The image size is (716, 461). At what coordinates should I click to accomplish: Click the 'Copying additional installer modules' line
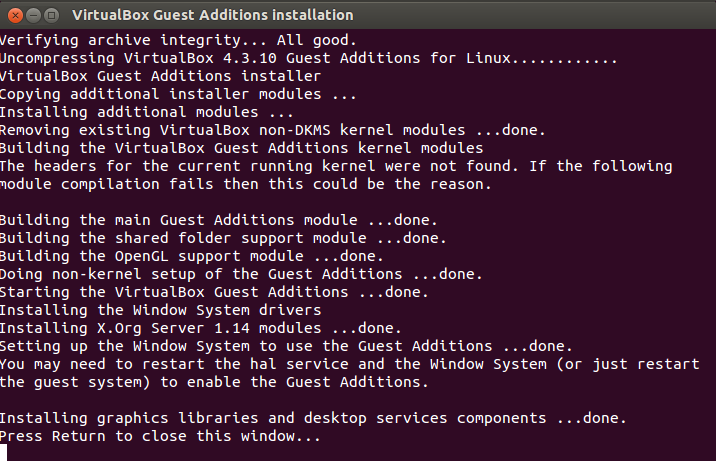178,94
